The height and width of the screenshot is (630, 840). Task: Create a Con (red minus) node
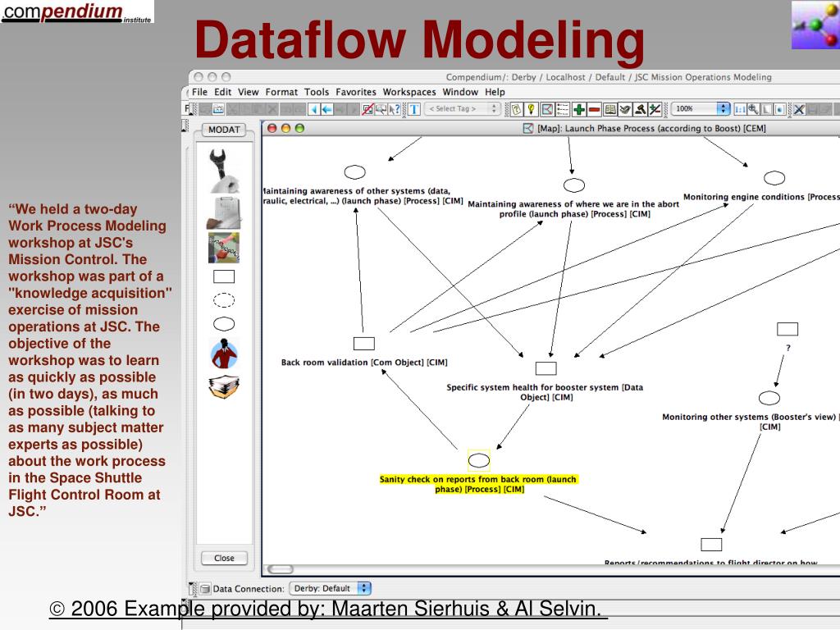(594, 109)
